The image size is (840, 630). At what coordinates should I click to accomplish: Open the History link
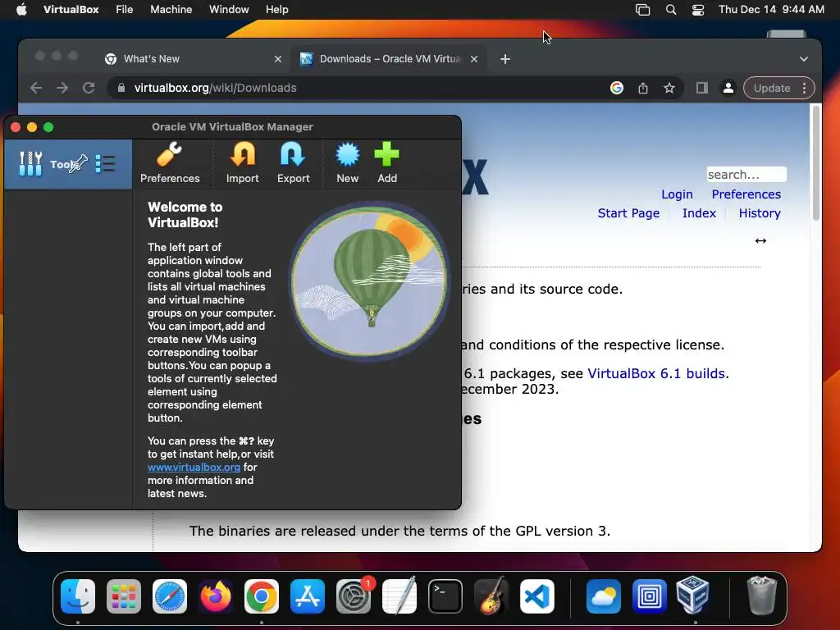(760, 213)
